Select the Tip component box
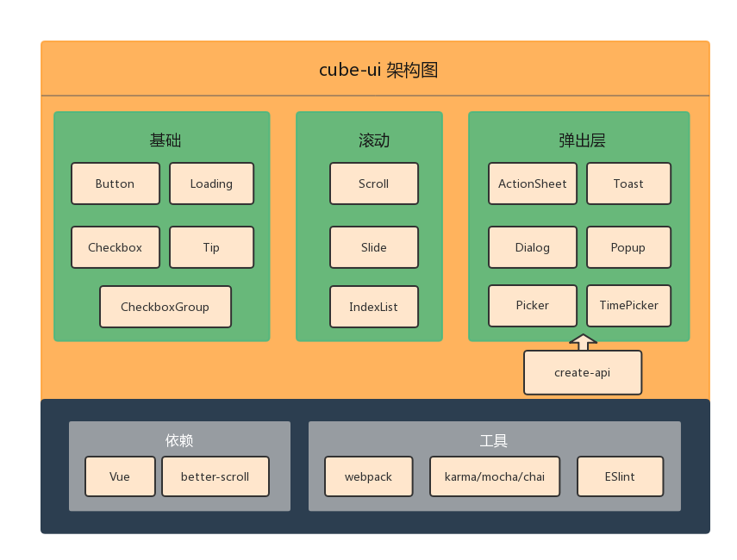This screenshot has height=560, width=737. pos(211,247)
